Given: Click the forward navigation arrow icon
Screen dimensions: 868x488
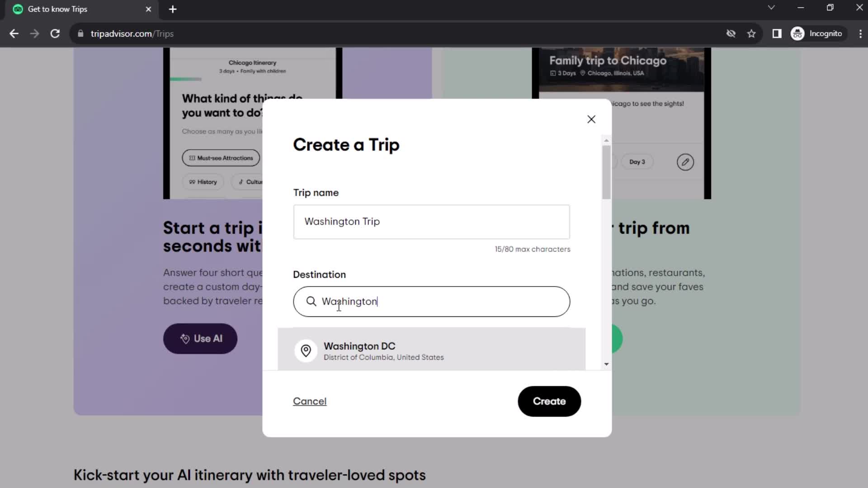Looking at the screenshot, I should 34,34.
